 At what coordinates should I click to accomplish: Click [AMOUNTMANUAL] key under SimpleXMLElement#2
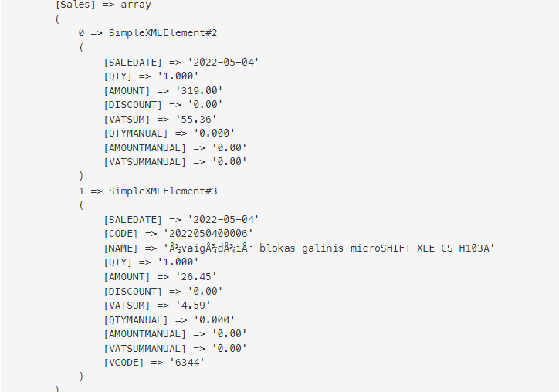point(144,147)
